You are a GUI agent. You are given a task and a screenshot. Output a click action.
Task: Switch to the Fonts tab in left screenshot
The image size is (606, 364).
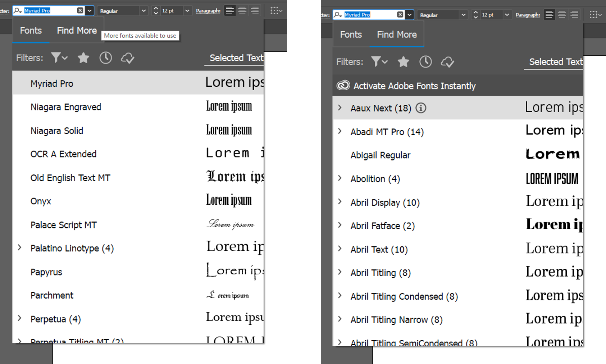pyautogui.click(x=31, y=31)
